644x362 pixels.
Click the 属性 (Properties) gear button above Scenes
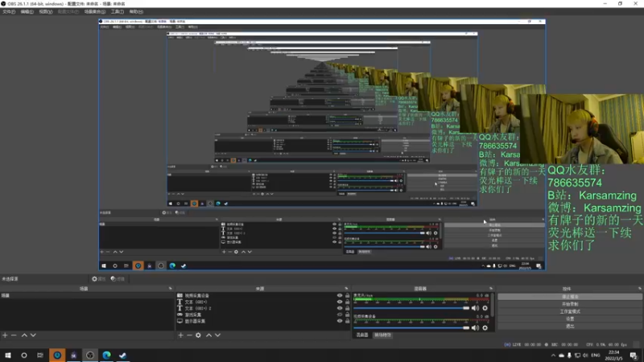98,279
